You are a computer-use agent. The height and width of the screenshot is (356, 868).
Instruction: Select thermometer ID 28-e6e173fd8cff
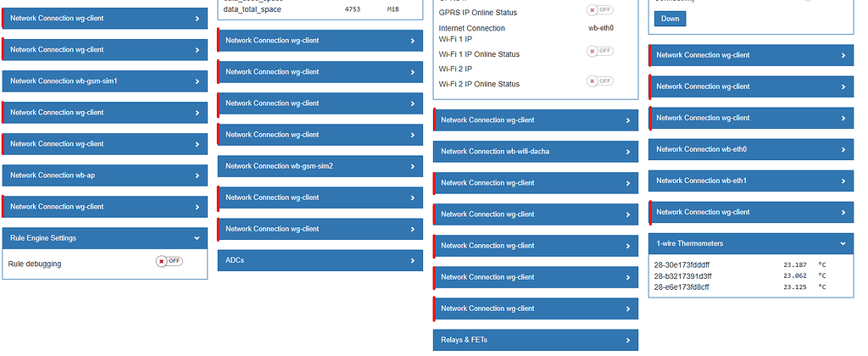tap(682, 287)
